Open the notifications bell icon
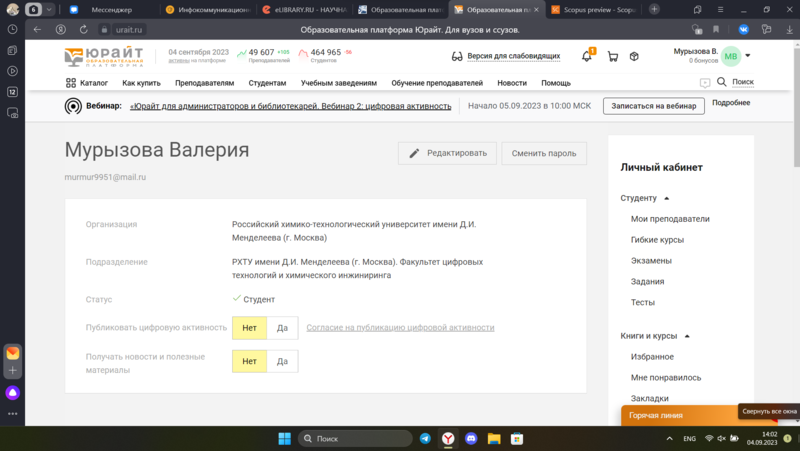Image resolution: width=800 pixels, height=451 pixels. (x=587, y=56)
